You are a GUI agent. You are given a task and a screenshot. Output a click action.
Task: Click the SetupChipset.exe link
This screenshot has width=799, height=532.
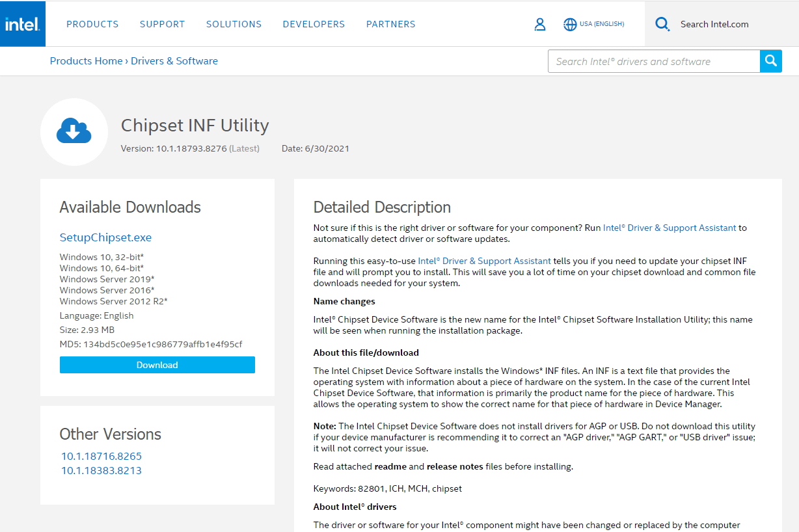pyautogui.click(x=105, y=237)
